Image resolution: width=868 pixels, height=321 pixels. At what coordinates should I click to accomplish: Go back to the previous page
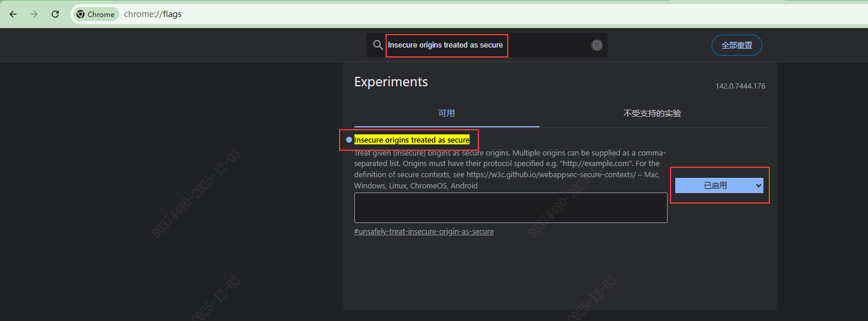pyautogui.click(x=13, y=14)
